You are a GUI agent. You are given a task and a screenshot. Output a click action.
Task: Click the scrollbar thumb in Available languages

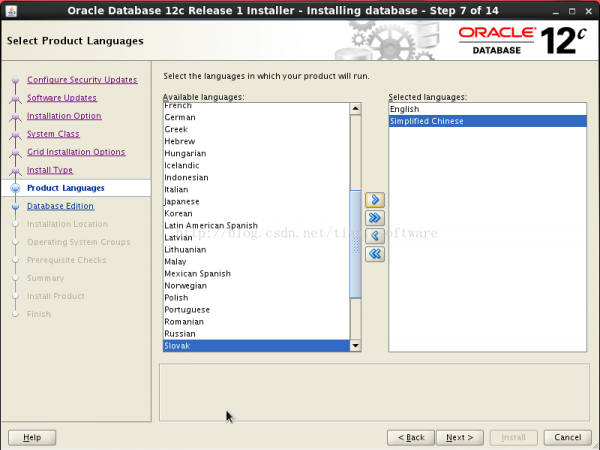[355, 244]
